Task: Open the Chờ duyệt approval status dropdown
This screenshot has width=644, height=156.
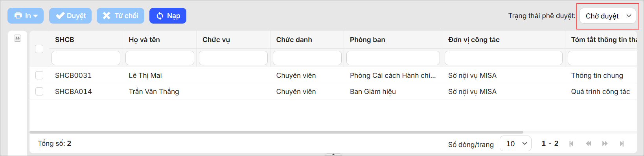Action: (607, 16)
